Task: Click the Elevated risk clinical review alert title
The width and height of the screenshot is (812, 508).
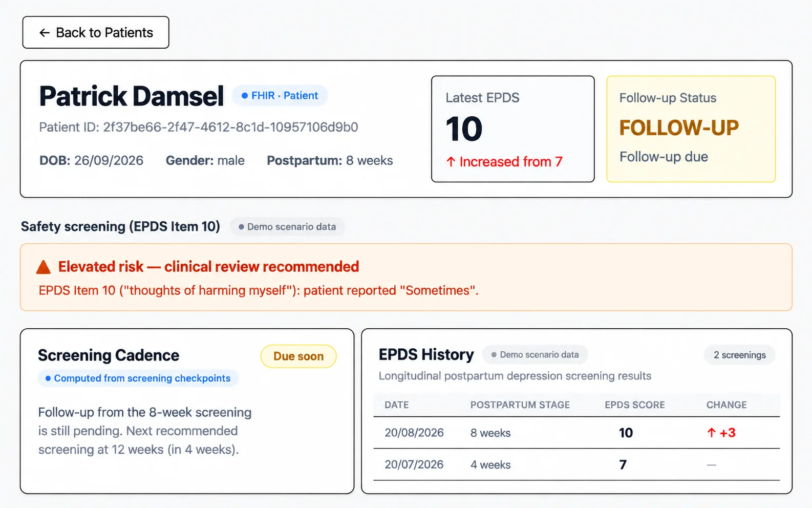Action: click(208, 267)
